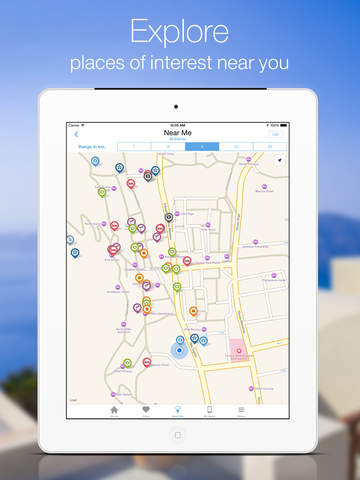
Task: Select the gray pin on the main road
Action: [169, 217]
